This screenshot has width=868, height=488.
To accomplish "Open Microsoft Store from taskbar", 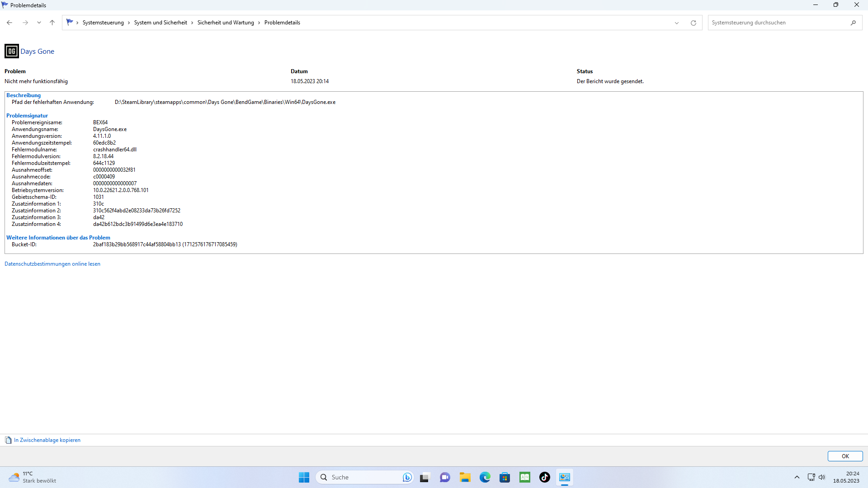I will (x=505, y=477).
